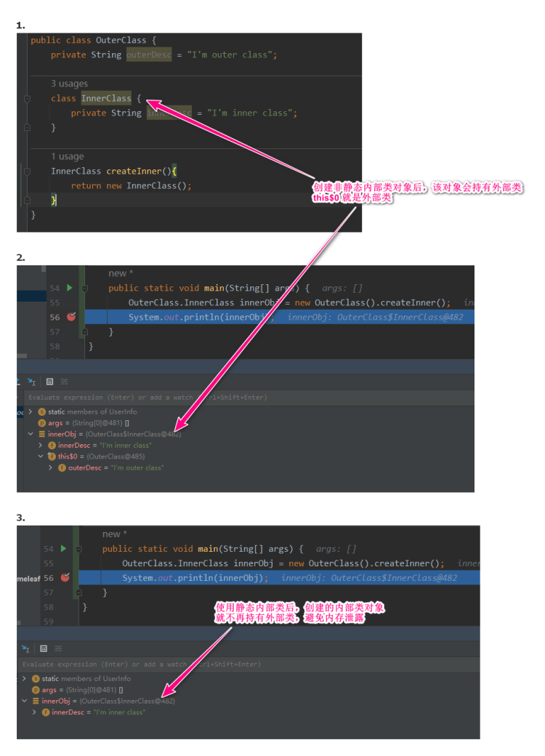Collapse the this$0 variable node
Screen dimensions: 545x756
click(x=41, y=456)
